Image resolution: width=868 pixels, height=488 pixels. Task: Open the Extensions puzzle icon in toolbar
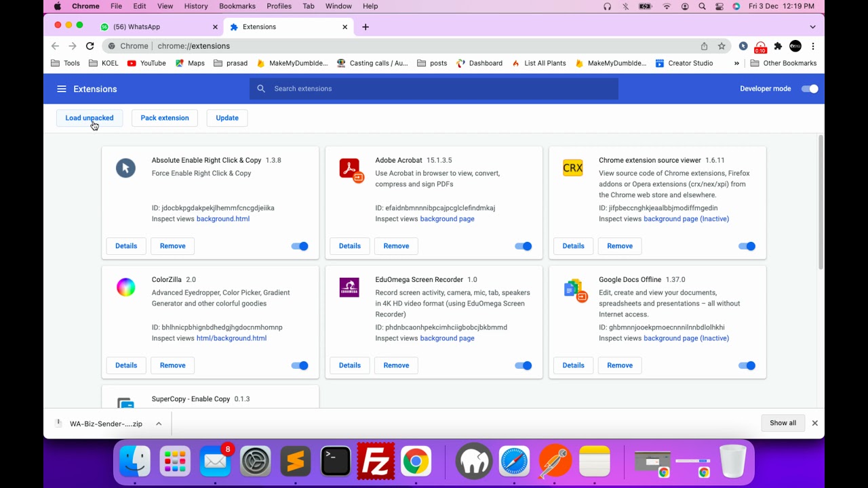[x=778, y=46]
